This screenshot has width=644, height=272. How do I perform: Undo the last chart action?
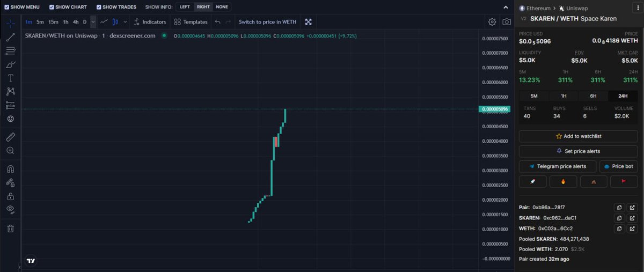pyautogui.click(x=217, y=22)
